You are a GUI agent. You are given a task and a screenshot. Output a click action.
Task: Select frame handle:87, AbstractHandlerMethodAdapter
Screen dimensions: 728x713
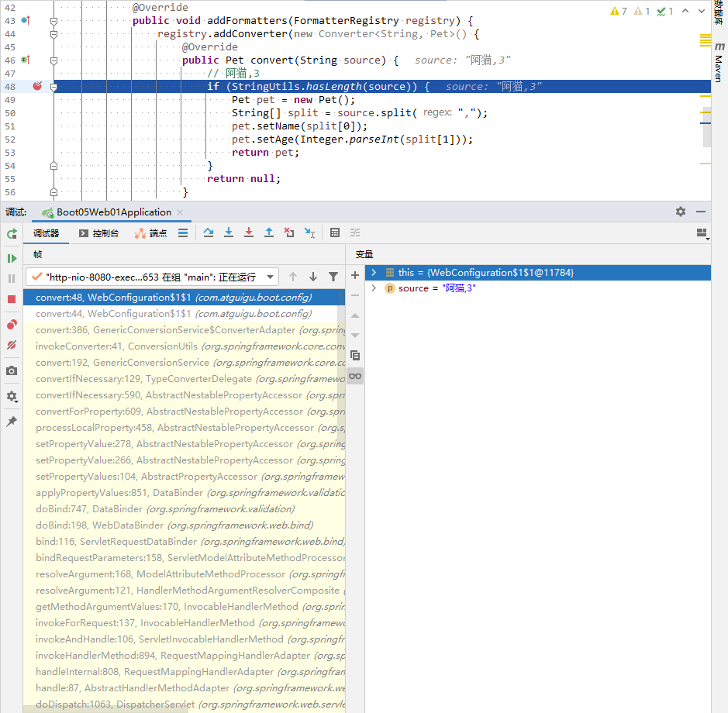[x=185, y=688]
